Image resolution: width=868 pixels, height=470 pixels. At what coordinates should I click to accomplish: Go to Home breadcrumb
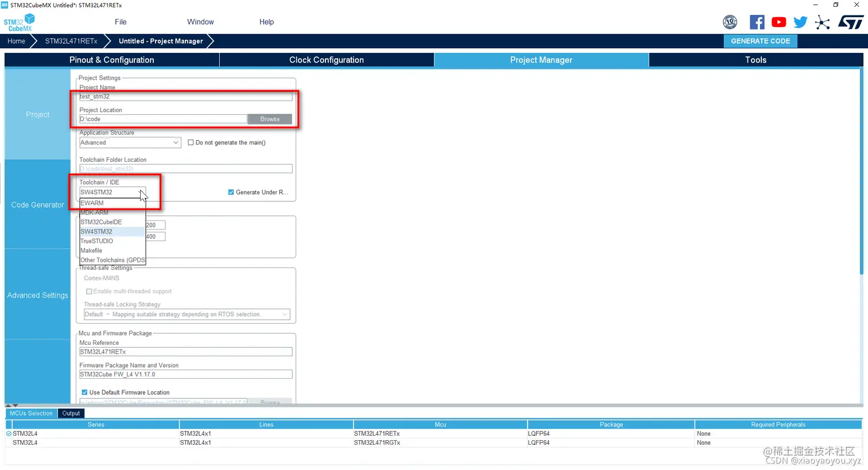point(16,41)
